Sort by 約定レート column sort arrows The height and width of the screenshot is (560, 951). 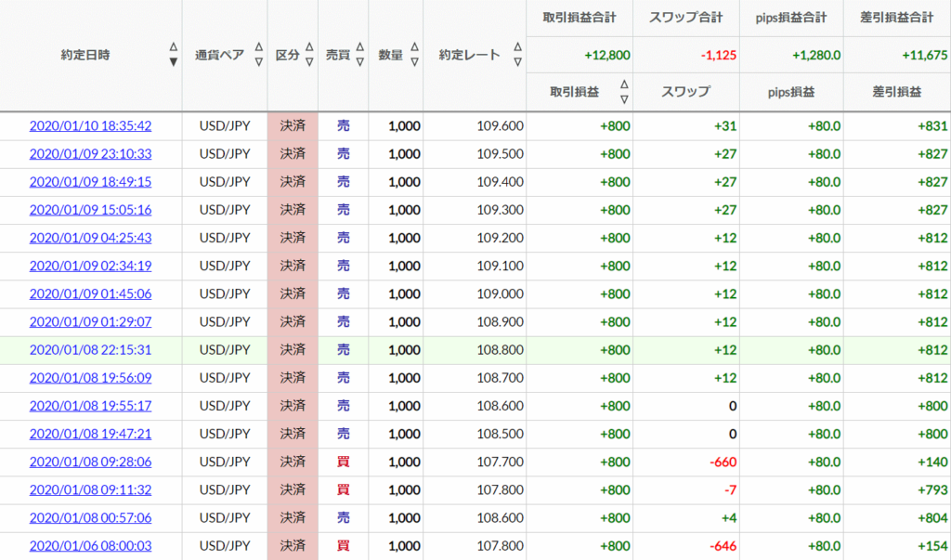tap(517, 55)
